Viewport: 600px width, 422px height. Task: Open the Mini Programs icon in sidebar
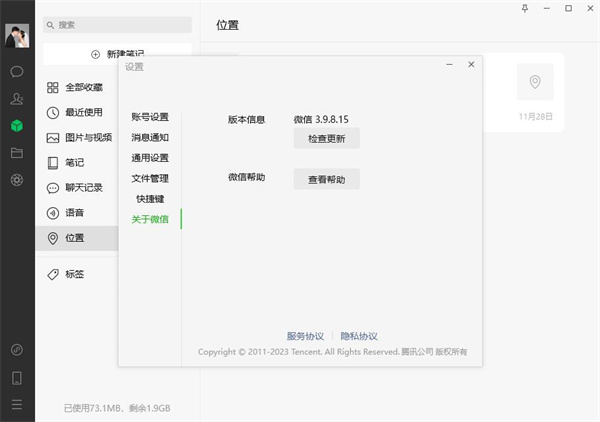(x=17, y=350)
